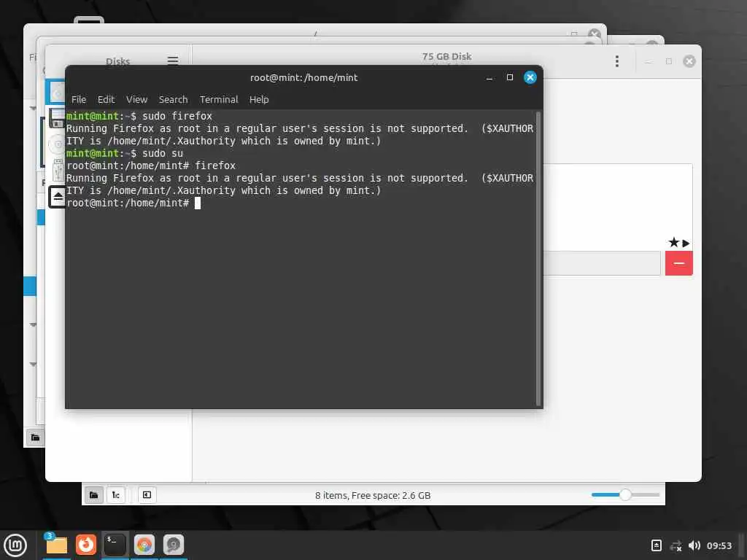Open the Edit menu in Terminal
The height and width of the screenshot is (560, 747).
point(106,99)
